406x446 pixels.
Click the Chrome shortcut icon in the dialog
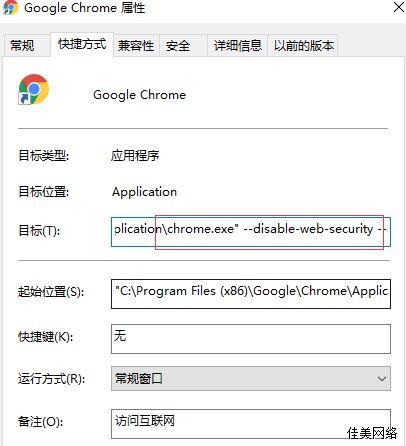pos(33,89)
